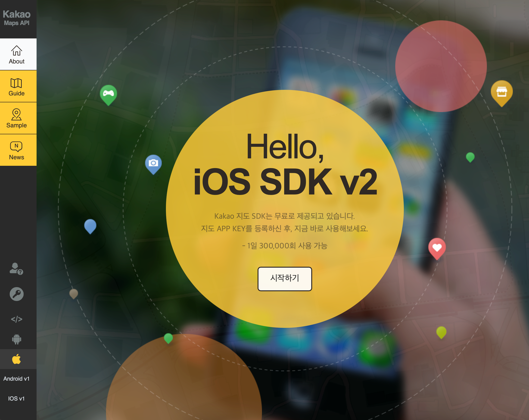Click the large red circle
The image size is (529, 420).
pyautogui.click(x=441, y=66)
